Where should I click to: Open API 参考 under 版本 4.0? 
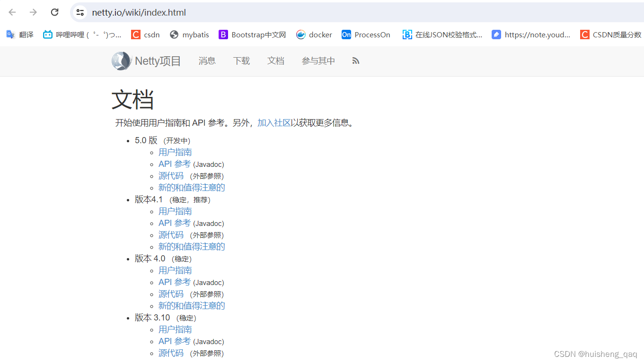tap(175, 282)
